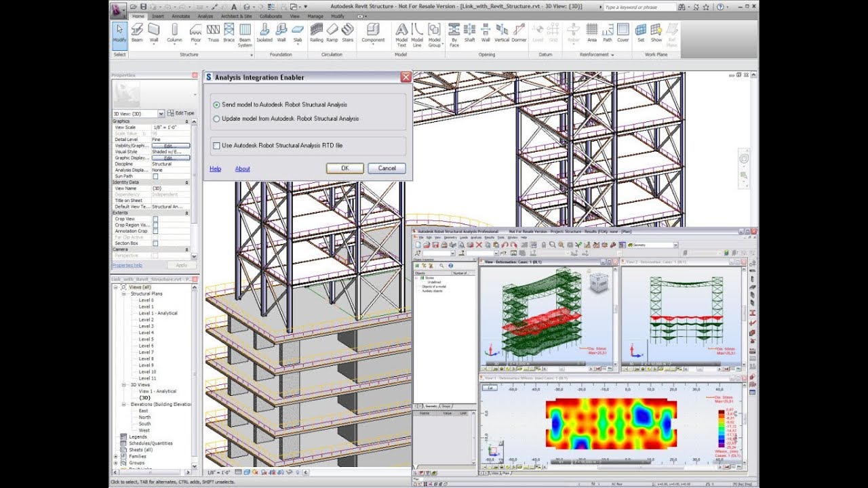The image size is (868, 488).
Task: Choose the By Face opening tool
Action: coord(454,35)
